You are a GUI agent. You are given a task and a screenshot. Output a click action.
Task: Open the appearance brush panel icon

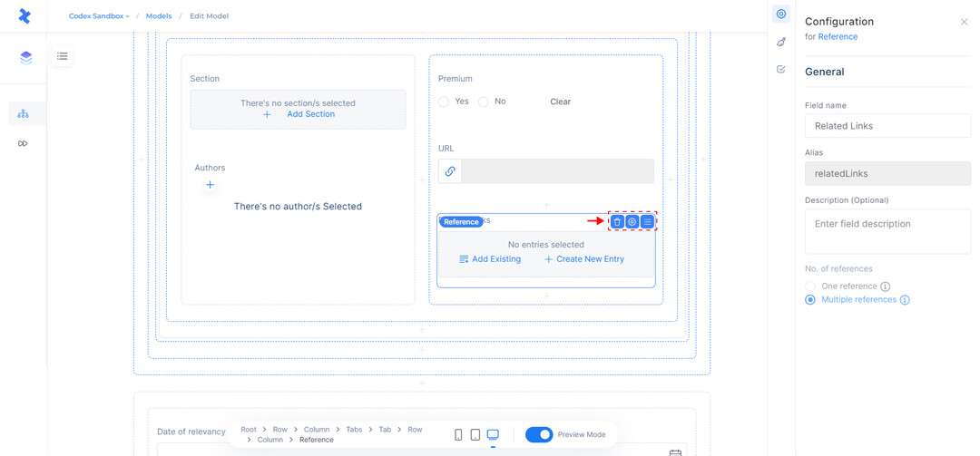(x=781, y=42)
